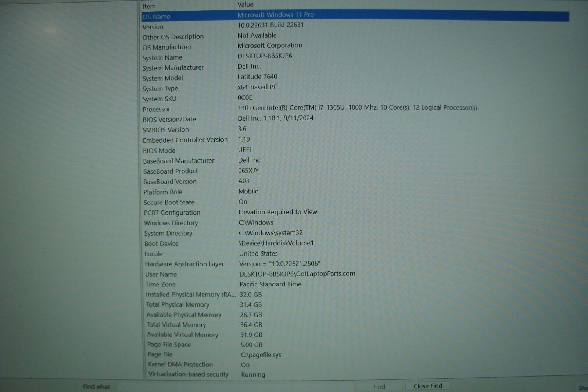Select the Other OS Description row
This screenshot has height=392, width=588.
(355, 36)
